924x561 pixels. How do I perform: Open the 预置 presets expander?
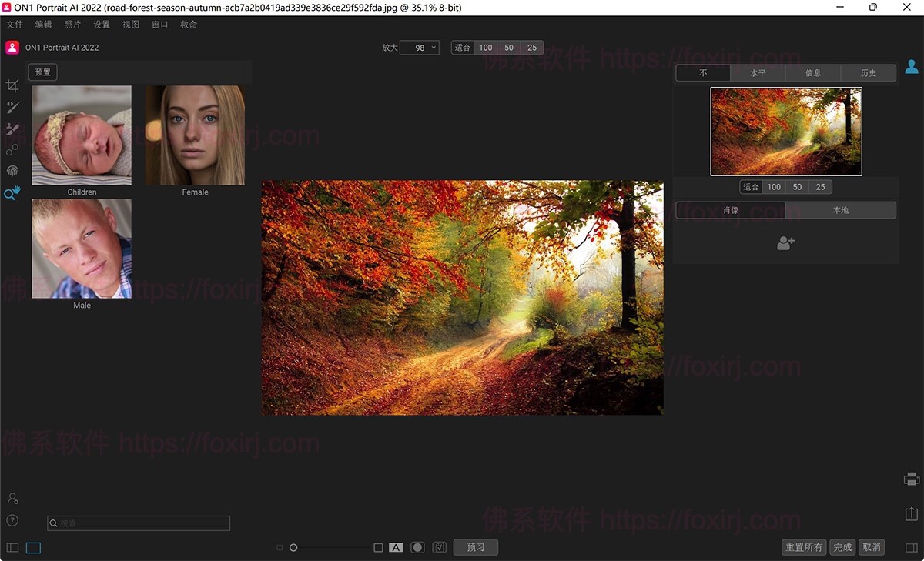(x=43, y=72)
